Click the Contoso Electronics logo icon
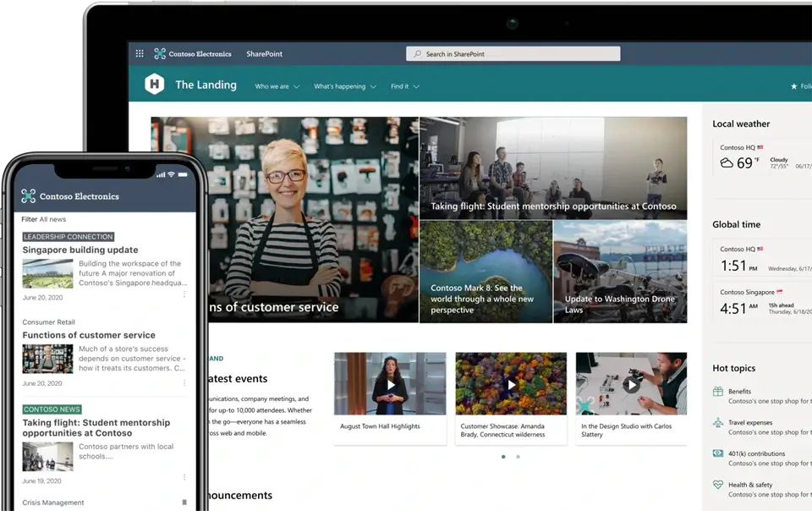The height and width of the screenshot is (511, 812). tap(159, 53)
